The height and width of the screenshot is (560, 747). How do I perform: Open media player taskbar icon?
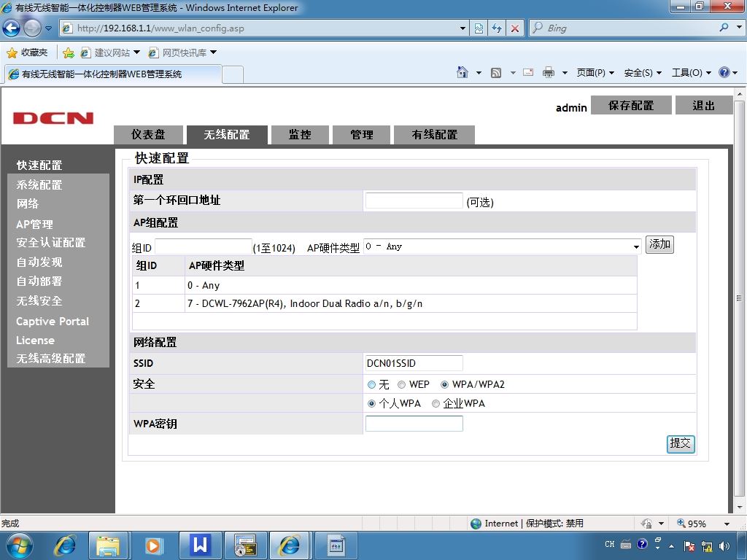153,545
